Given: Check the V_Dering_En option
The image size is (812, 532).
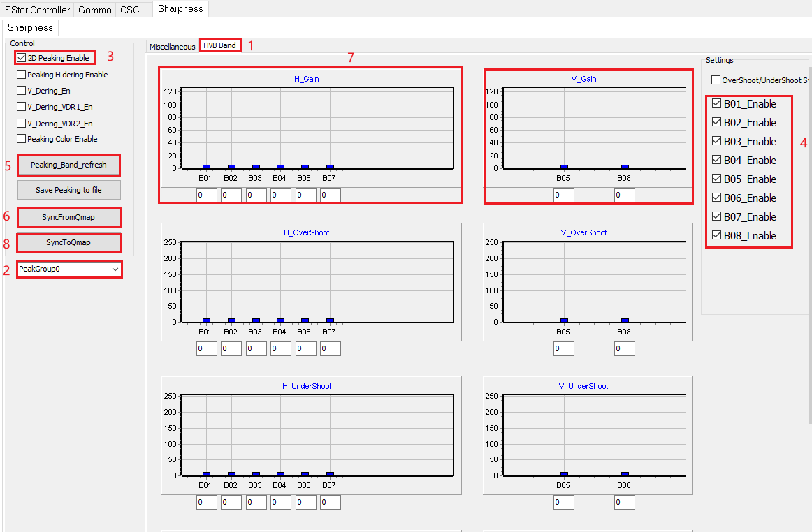Looking at the screenshot, I should tap(21, 91).
